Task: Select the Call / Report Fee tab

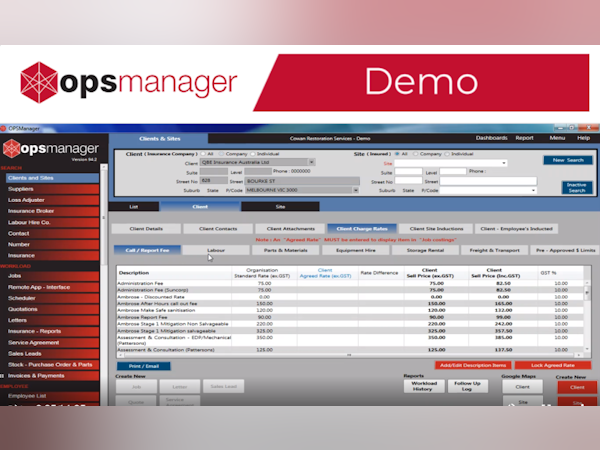Action: (x=147, y=250)
